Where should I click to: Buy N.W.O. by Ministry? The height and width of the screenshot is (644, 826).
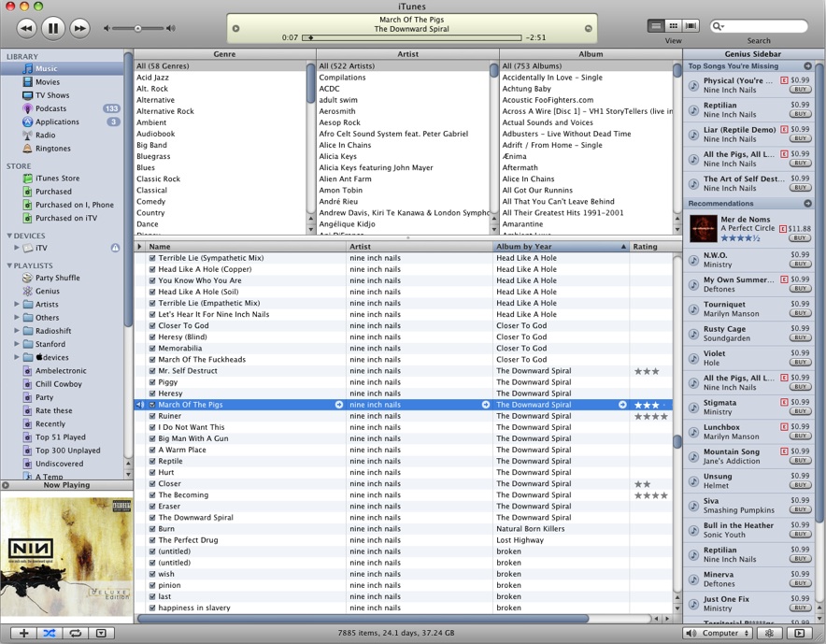click(x=800, y=264)
